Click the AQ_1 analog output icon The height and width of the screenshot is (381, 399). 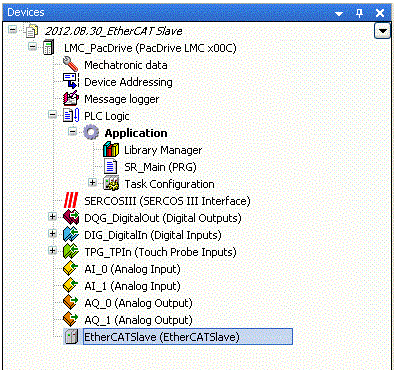click(x=71, y=319)
